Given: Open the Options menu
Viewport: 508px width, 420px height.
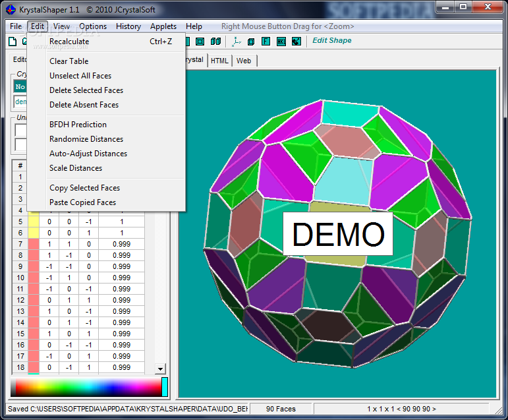Looking at the screenshot, I should pyautogui.click(x=93, y=26).
